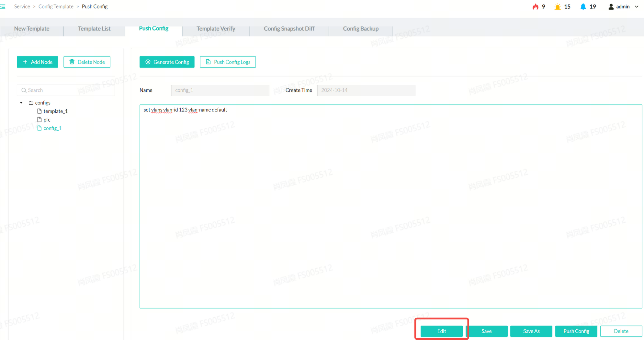The height and width of the screenshot is (340, 644).
Task: Click the hamburger menu collapse icon
Action: tap(3, 7)
